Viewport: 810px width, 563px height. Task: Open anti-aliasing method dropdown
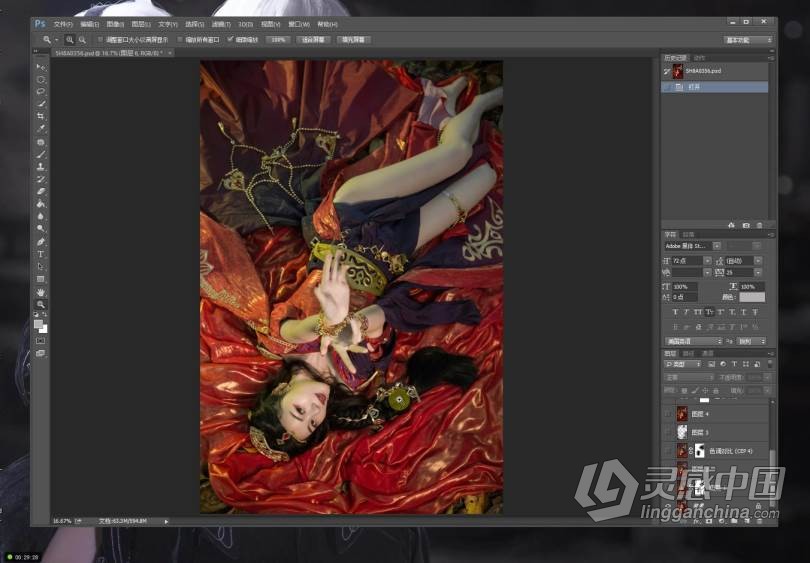pyautogui.click(x=751, y=341)
